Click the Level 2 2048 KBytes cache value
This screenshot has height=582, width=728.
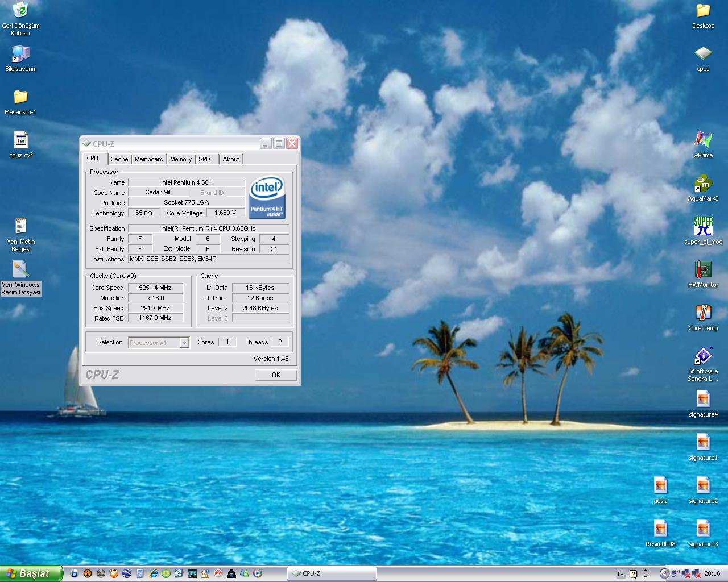pyautogui.click(x=260, y=308)
